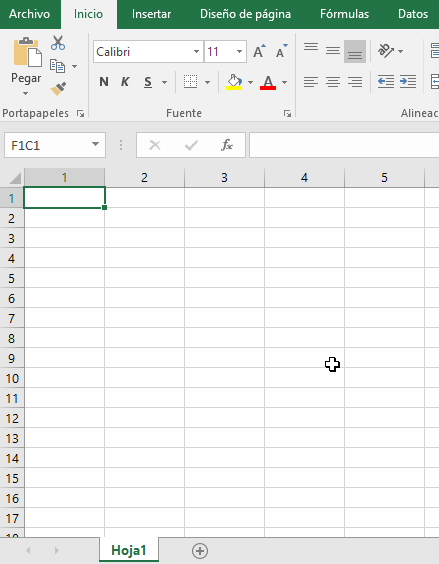Click the Copy icon in Portapapeles

pos(58,66)
